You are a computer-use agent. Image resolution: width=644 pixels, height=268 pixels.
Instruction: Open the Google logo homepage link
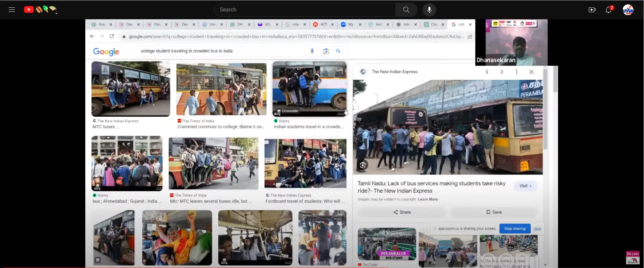(x=106, y=51)
